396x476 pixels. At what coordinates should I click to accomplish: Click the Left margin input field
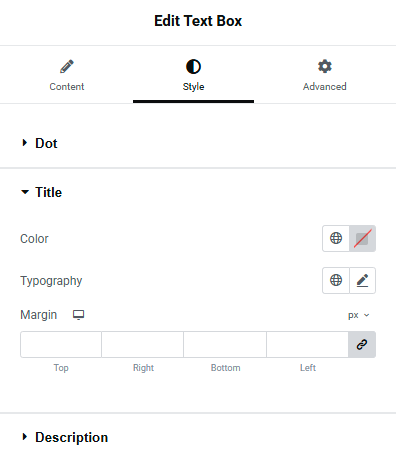307,344
